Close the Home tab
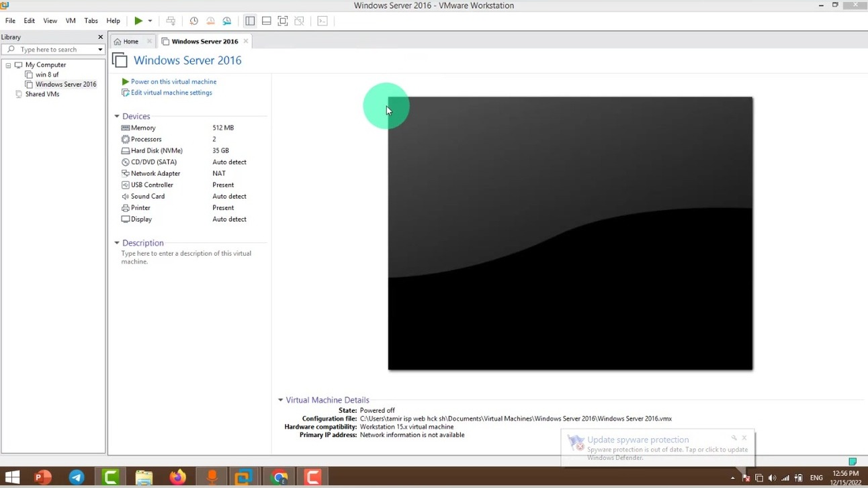Screen dimensions: 868x488 149,42
